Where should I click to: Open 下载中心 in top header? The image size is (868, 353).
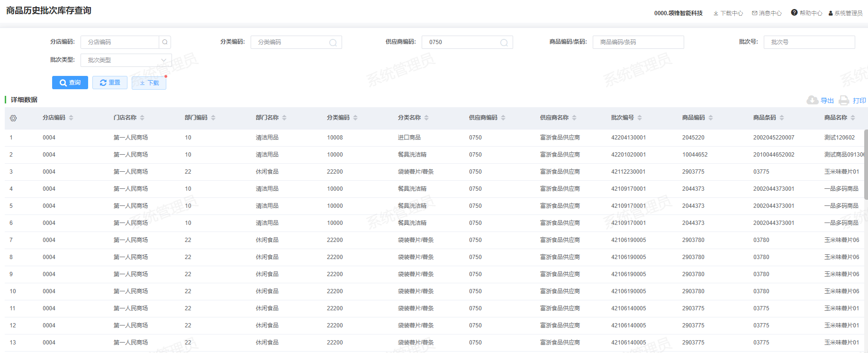click(x=728, y=13)
